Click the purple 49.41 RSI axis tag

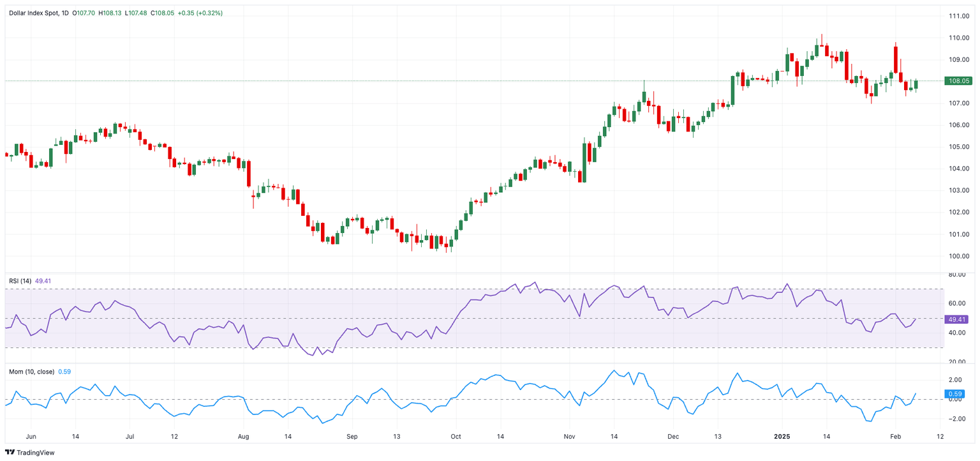pos(958,319)
